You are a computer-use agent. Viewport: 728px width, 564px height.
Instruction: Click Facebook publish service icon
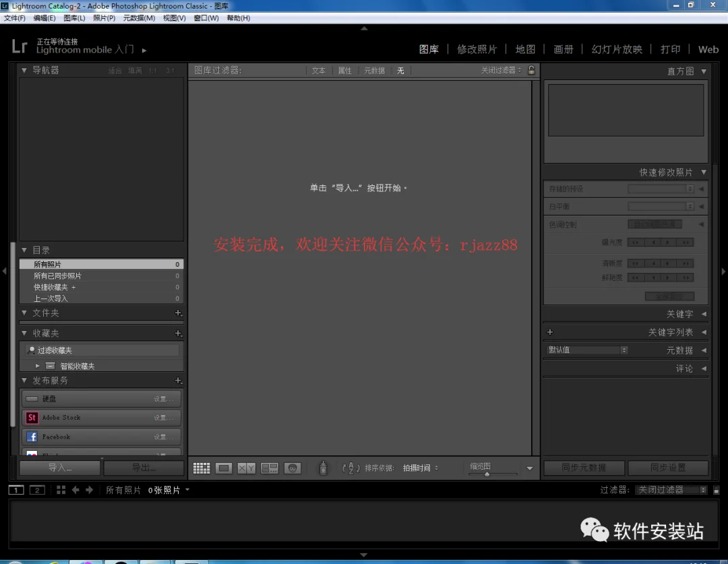[32, 437]
